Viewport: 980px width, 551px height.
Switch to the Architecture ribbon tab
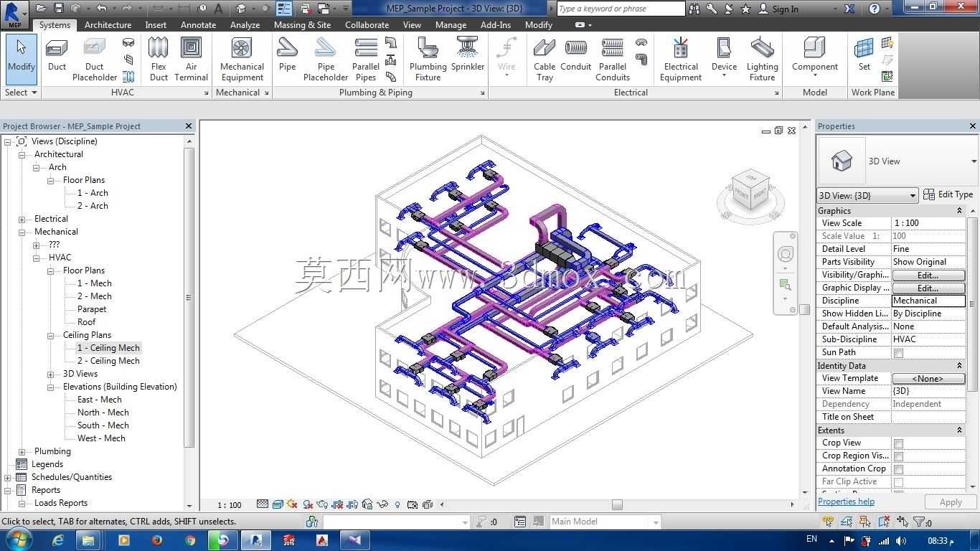pos(108,24)
